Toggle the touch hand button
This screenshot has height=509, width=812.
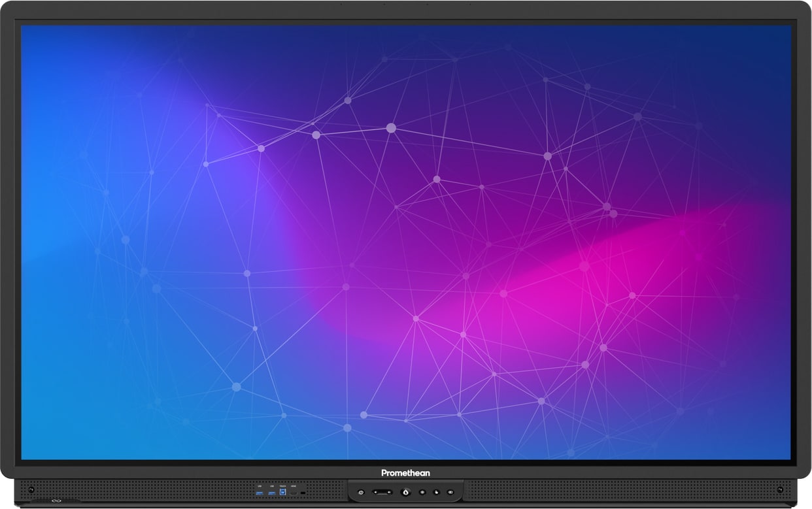coord(436,492)
